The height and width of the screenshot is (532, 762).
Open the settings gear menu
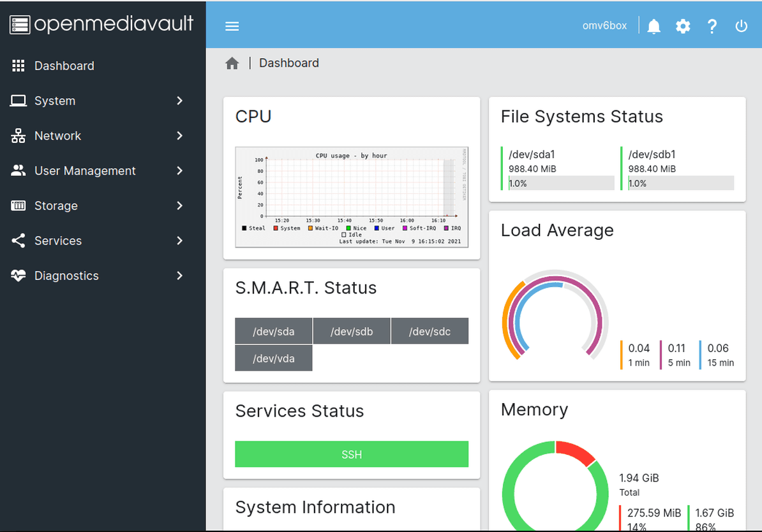(683, 26)
